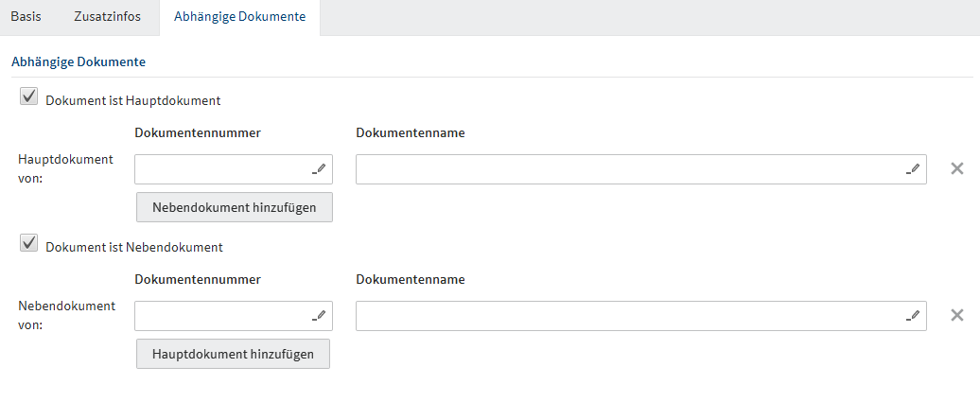The image size is (980, 420).
Task: Click pencil icon in Nebendokument Dokumentenname field
Action: point(912,316)
